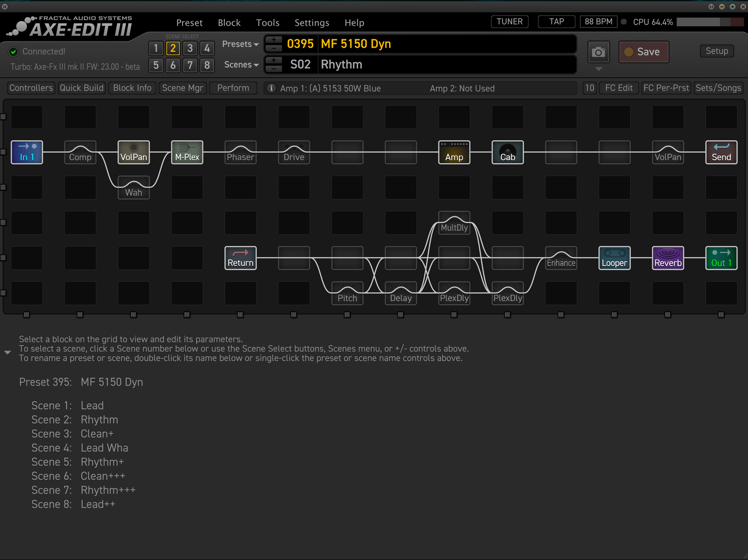The width and height of the screenshot is (748, 560).
Task: Click the 88 BPM tempo field
Action: point(599,22)
